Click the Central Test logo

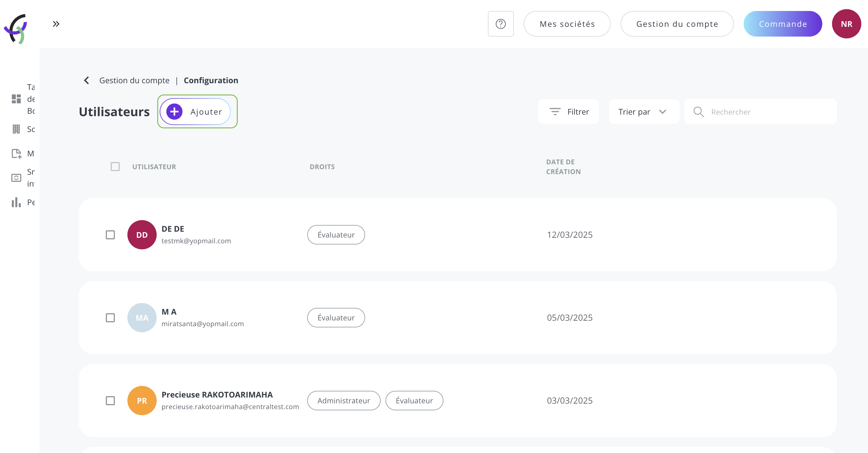point(16,29)
